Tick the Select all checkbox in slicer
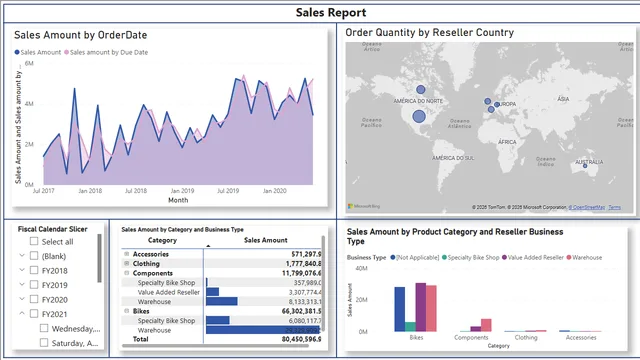Image resolution: width=640 pixels, height=360 pixels. coord(34,241)
